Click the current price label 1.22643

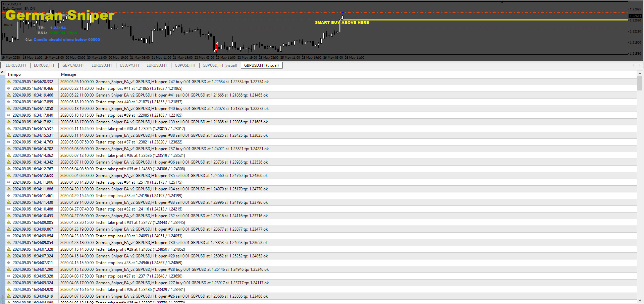point(635,16)
